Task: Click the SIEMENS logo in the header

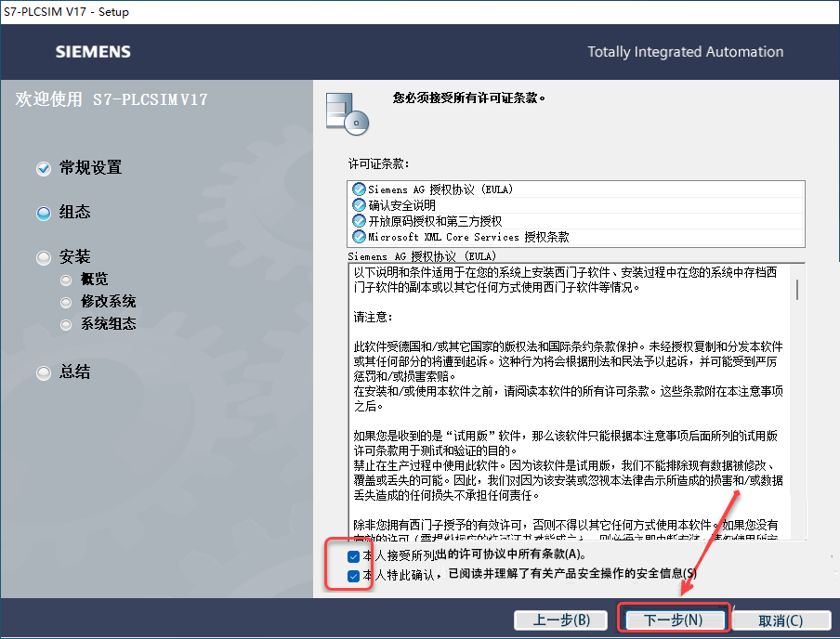Action: pyautogui.click(x=93, y=52)
